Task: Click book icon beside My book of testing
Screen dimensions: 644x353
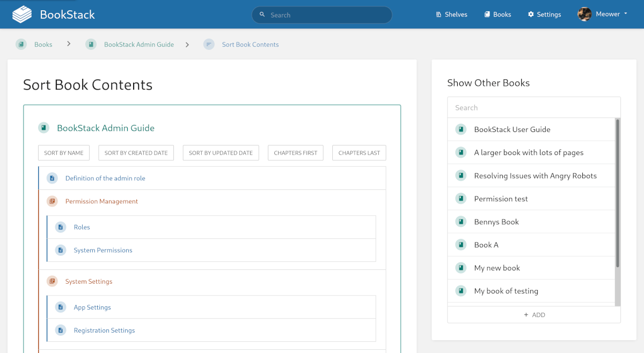Action: 460,291
